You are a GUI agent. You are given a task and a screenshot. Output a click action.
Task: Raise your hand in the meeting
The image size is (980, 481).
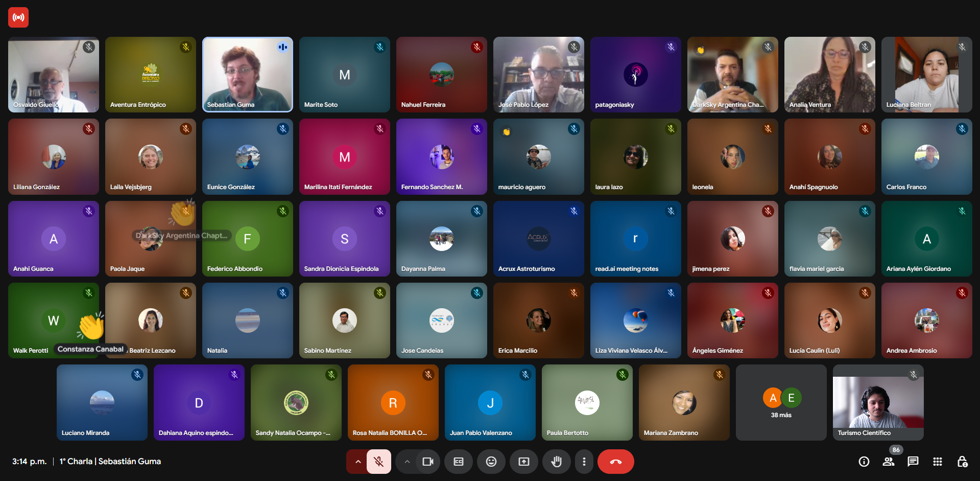(x=556, y=462)
